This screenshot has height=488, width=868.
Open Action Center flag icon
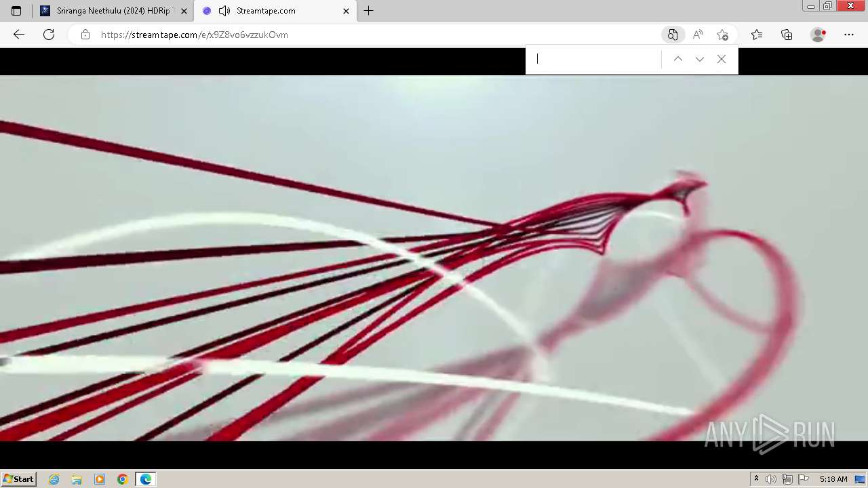pyautogui.click(x=804, y=479)
